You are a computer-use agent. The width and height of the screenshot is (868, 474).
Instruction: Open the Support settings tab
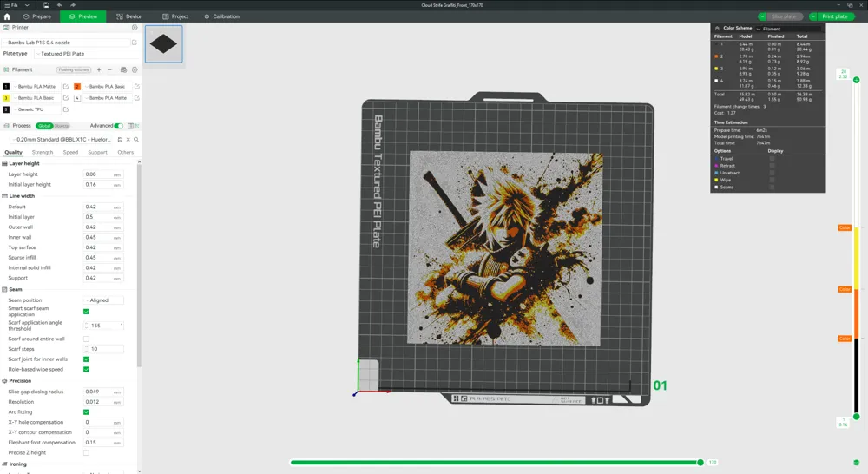pyautogui.click(x=97, y=152)
